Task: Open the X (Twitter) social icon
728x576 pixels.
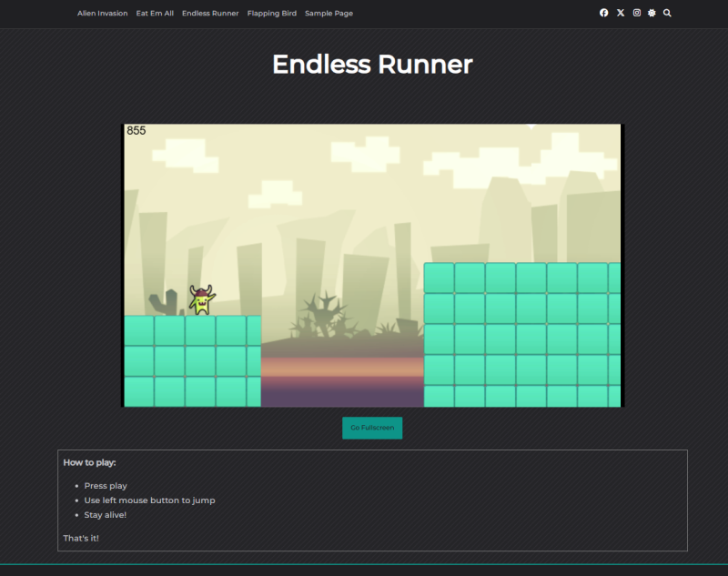Action: (620, 14)
